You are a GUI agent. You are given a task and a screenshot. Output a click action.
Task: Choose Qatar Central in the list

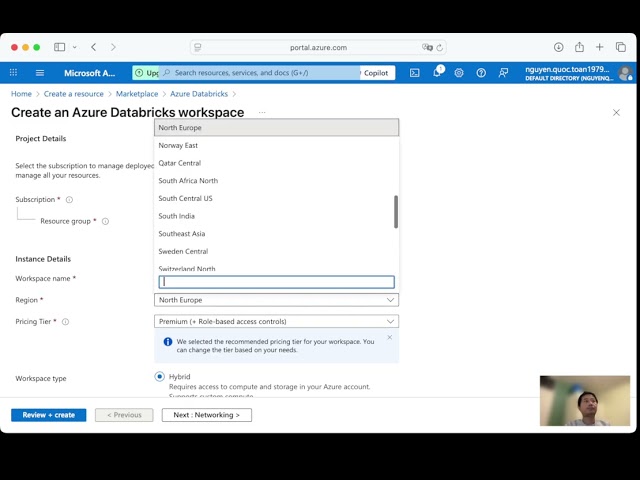pyautogui.click(x=276, y=163)
